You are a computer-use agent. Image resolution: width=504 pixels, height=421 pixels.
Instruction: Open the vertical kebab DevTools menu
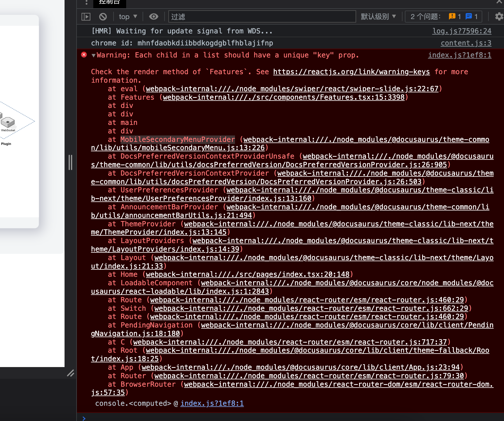[86, 3]
